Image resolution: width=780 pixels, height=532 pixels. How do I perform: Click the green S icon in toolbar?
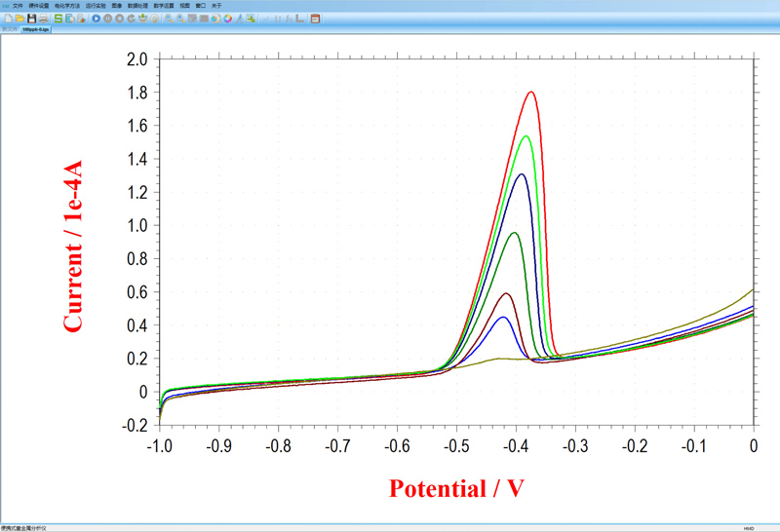click(x=58, y=19)
